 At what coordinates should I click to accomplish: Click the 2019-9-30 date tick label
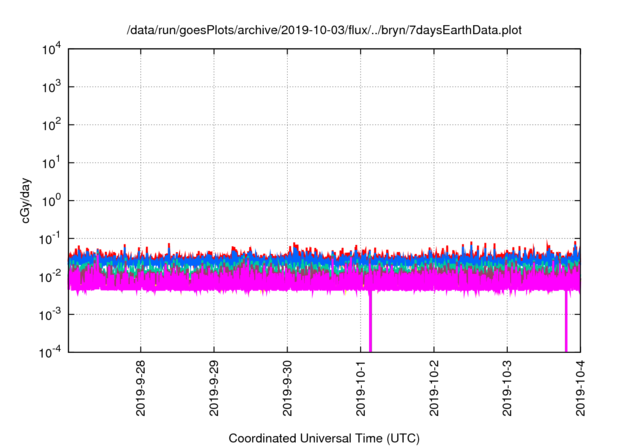pos(287,388)
